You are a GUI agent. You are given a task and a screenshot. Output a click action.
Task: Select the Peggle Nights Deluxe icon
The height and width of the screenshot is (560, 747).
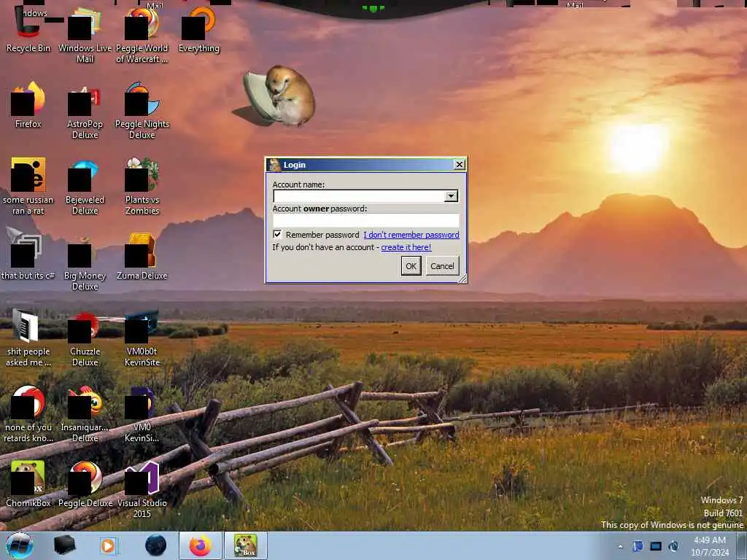coord(142,111)
